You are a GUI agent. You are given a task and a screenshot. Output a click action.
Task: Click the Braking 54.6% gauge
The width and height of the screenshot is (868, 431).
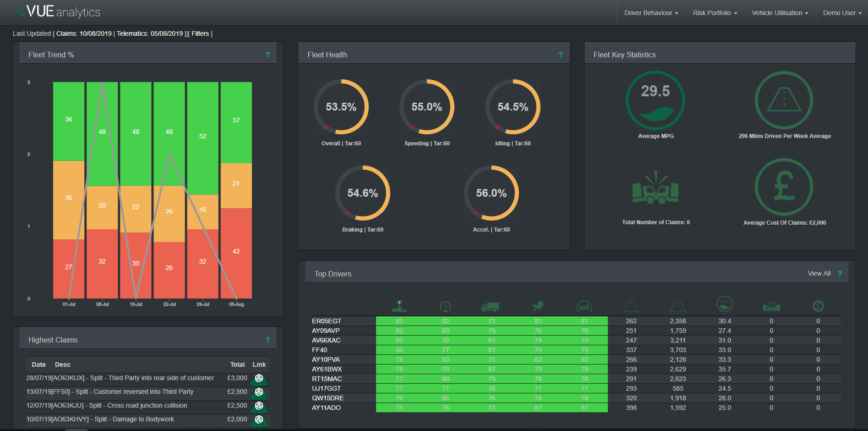point(363,193)
